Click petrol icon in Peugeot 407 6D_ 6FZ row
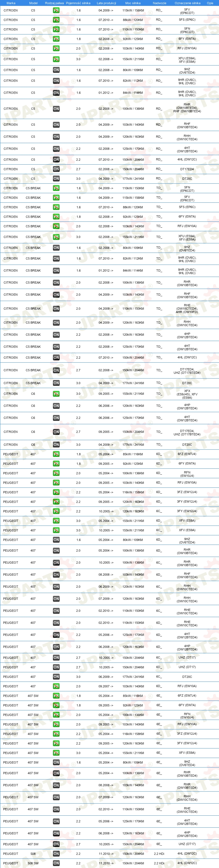The height and width of the screenshot is (868, 219). (x=56, y=454)
